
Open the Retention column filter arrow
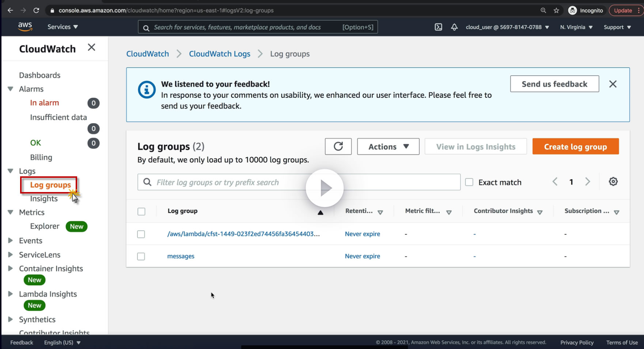[380, 213]
